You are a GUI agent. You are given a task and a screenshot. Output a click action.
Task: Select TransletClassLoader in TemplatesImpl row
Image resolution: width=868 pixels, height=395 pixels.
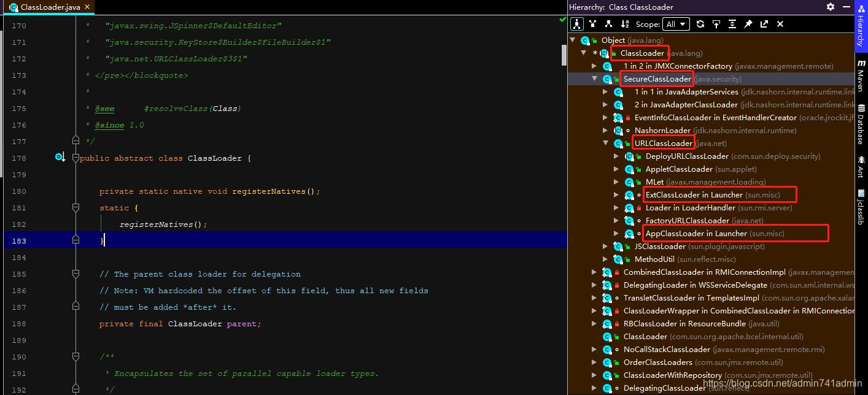pyautogui.click(x=711, y=297)
